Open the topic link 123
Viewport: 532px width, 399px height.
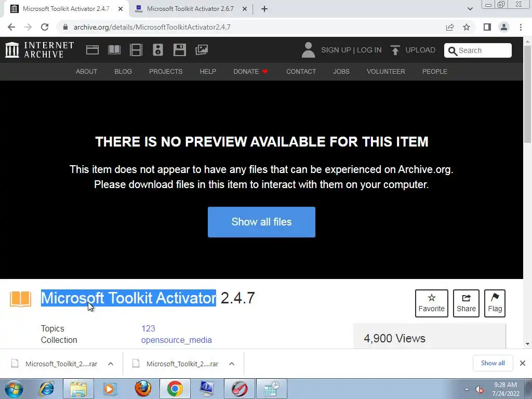click(x=148, y=328)
